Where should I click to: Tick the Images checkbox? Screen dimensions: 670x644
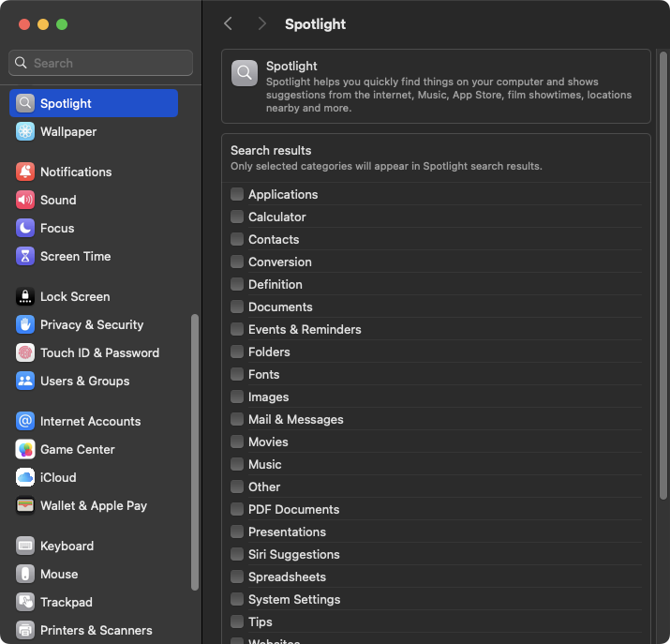click(237, 397)
